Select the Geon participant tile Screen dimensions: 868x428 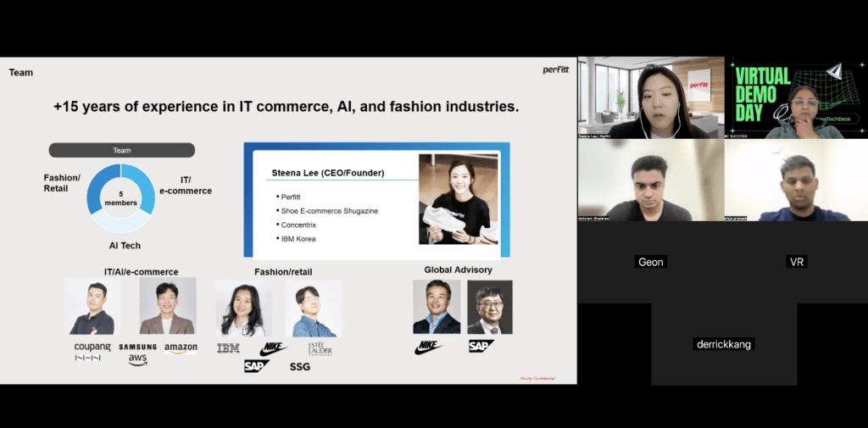tap(651, 262)
